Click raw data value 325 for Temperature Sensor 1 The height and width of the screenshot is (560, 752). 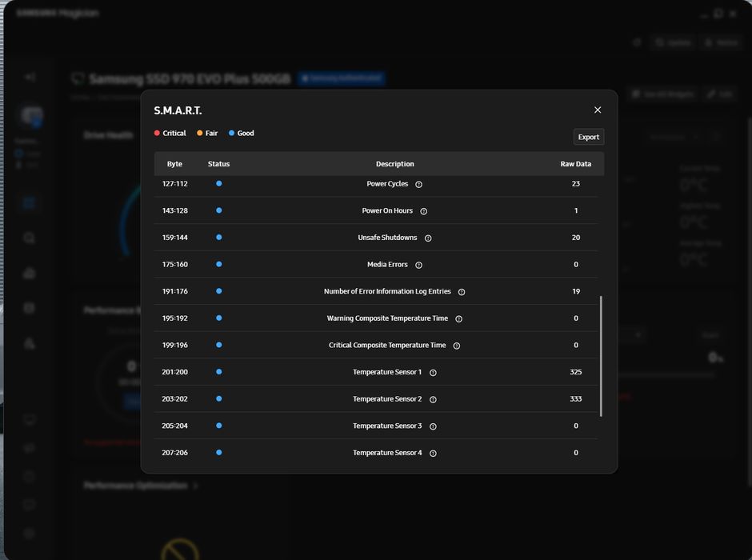[575, 371]
